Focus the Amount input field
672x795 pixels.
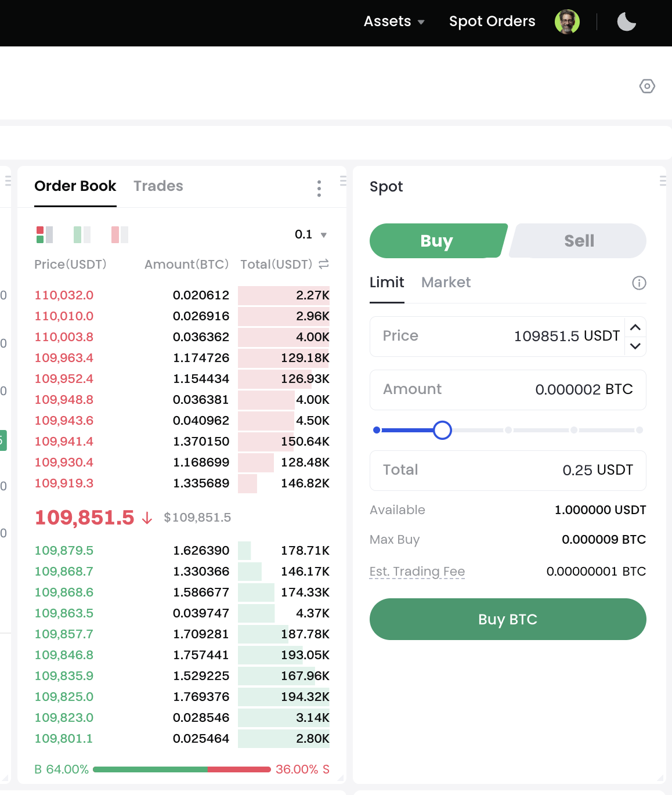point(508,389)
